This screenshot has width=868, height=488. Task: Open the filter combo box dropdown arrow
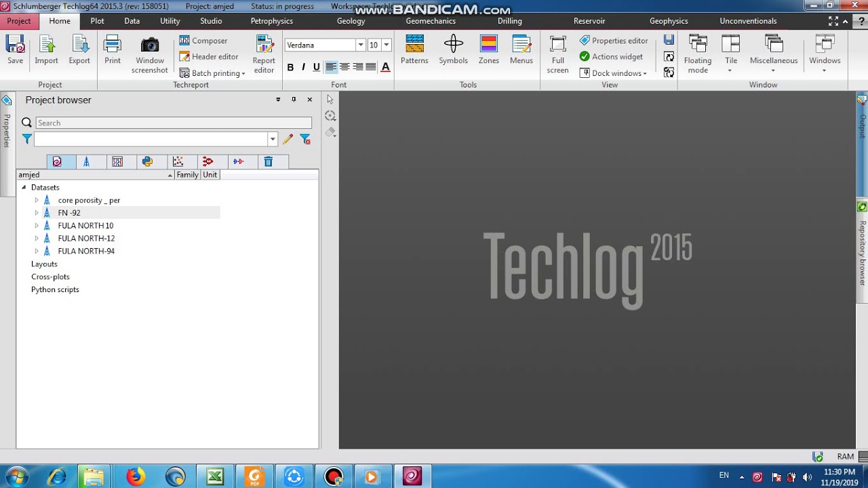click(273, 139)
